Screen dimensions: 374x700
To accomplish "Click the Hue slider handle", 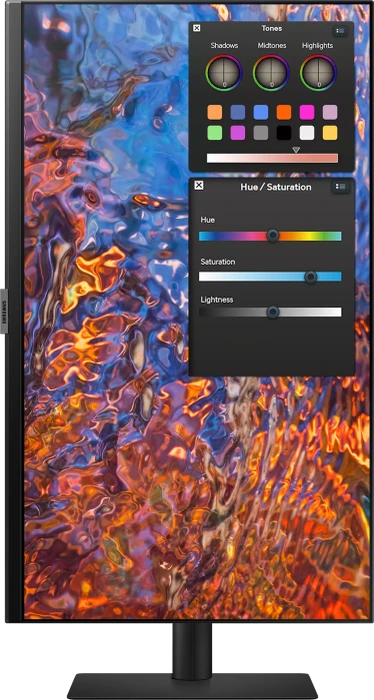I will pyautogui.click(x=273, y=236).
